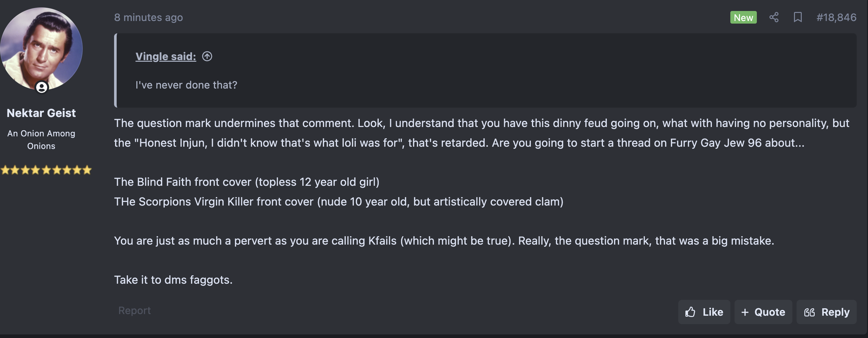Screen dimensions: 868x338
Task: Click the quotation-marks icon on the Reply button
Action: (809, 312)
